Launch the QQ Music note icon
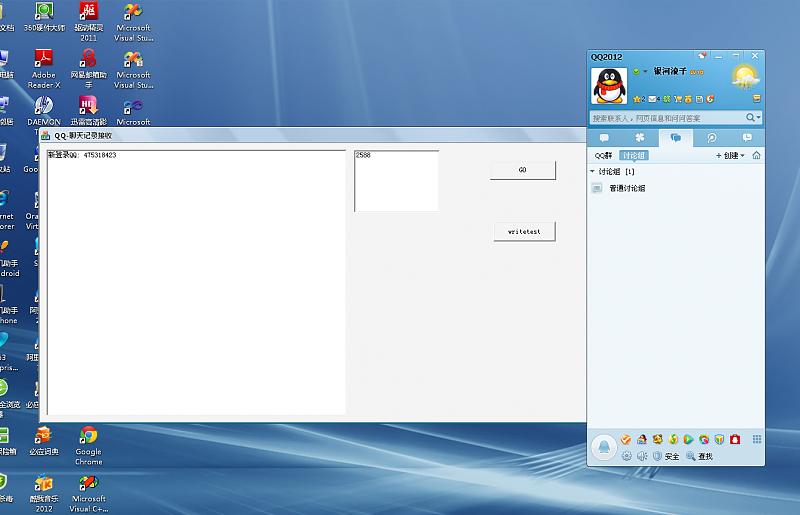The width and height of the screenshot is (800, 515). (673, 439)
